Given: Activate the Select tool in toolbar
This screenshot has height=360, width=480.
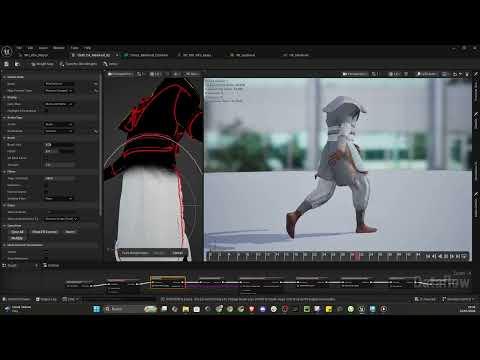Looking at the screenshot, I should pos(111,64).
